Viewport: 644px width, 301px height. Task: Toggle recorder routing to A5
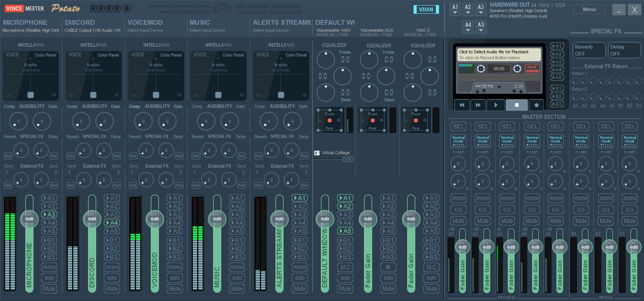click(557, 77)
